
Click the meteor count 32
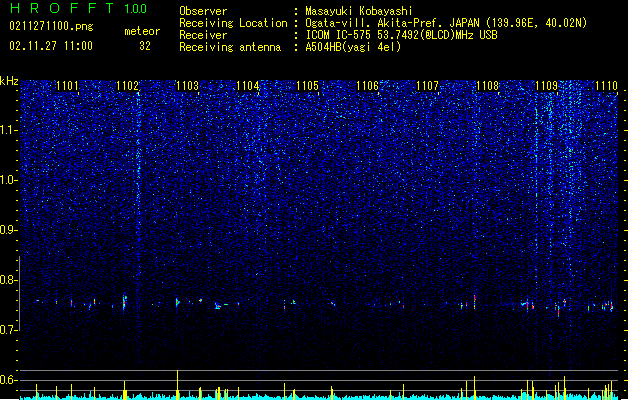tap(145, 46)
